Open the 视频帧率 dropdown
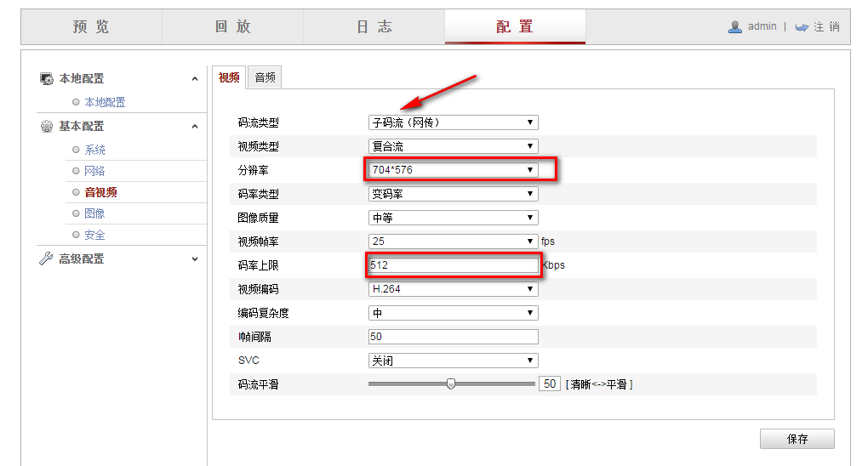868x466 pixels. [453, 242]
